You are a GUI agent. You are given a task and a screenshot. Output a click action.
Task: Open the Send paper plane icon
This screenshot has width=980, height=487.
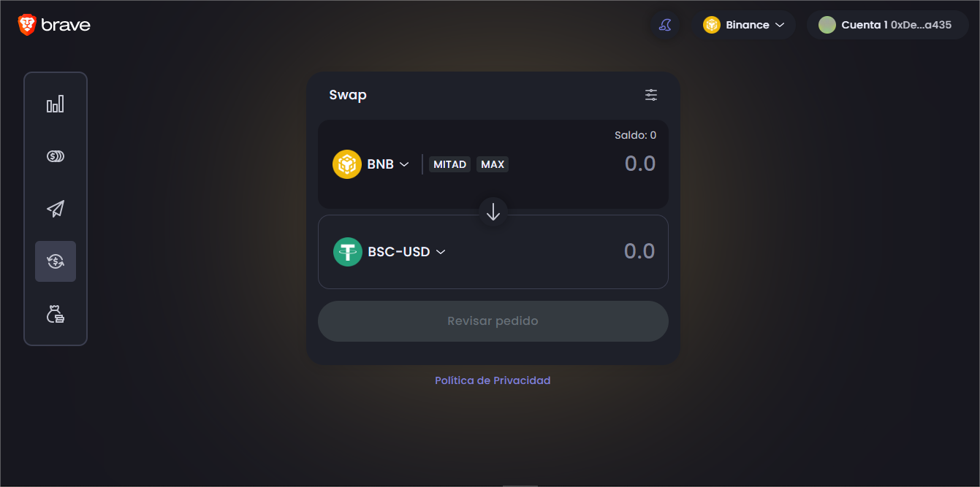(56, 209)
